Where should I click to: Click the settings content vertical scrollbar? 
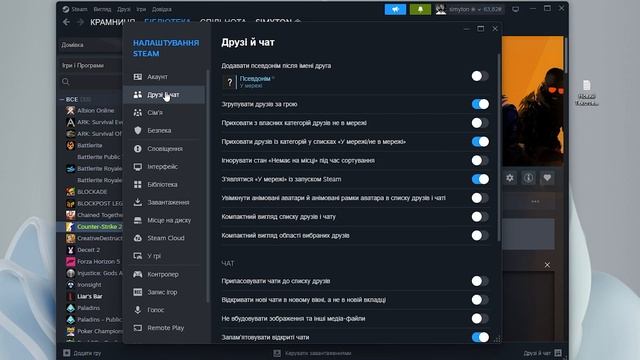(499, 147)
